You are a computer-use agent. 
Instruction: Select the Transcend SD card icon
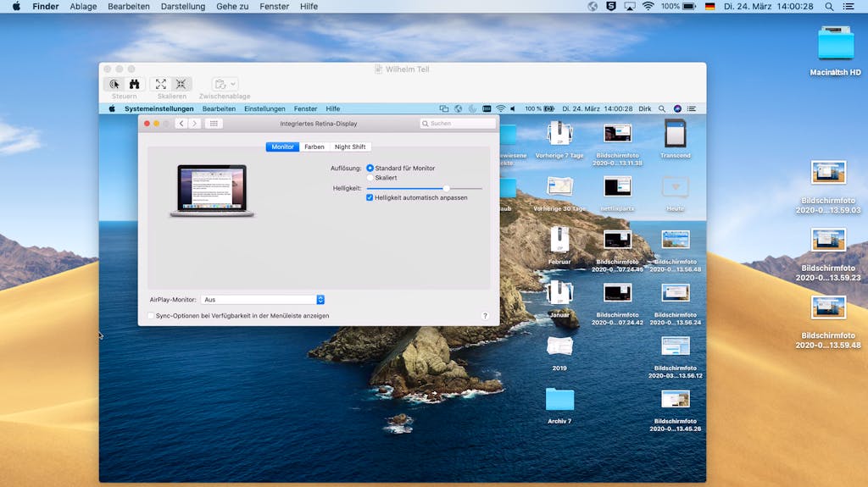676,134
